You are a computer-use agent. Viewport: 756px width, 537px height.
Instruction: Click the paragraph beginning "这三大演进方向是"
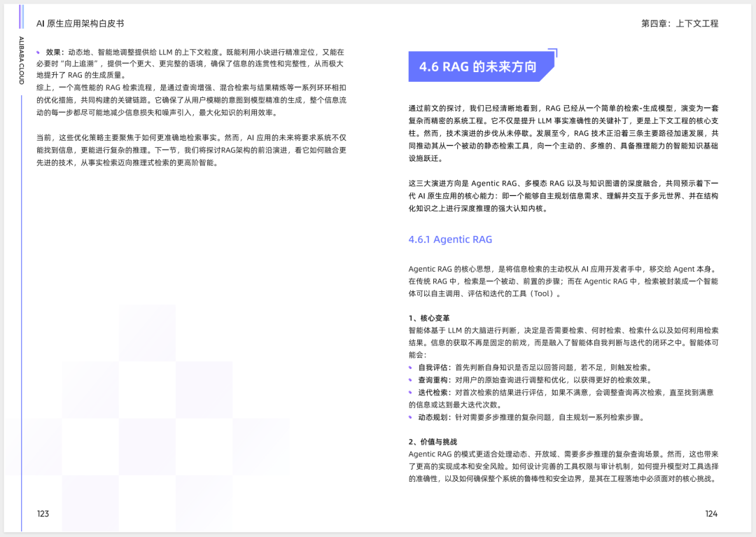pos(563,196)
